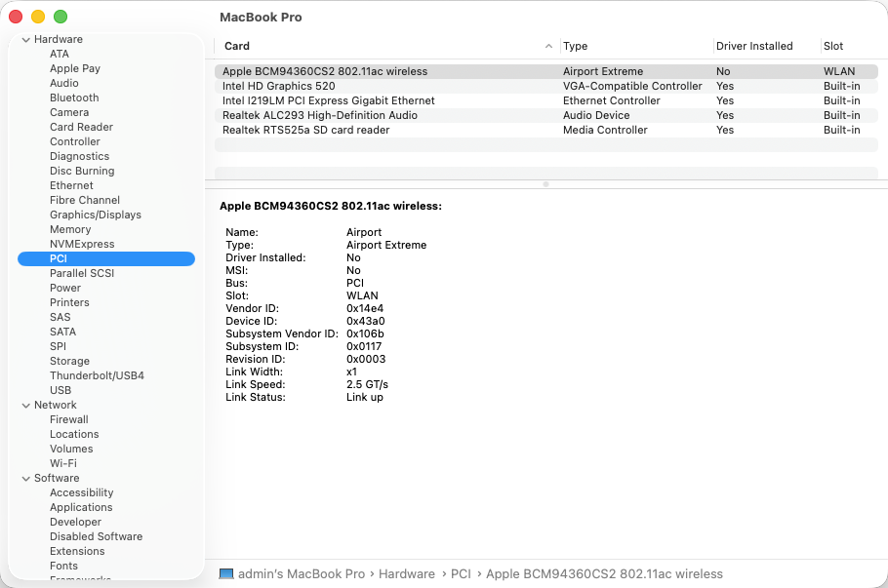Select Audio in the sidebar
This screenshot has width=888, height=588.
point(64,83)
